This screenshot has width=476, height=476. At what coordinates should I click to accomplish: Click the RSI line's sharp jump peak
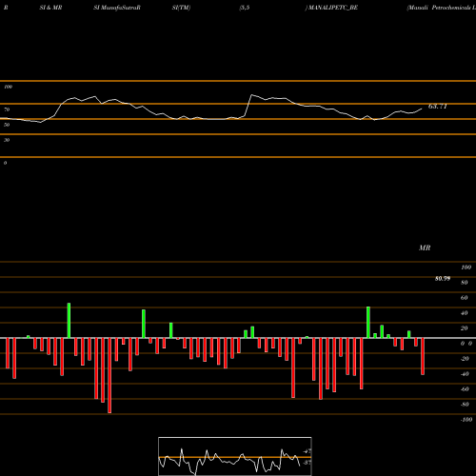tap(252, 95)
